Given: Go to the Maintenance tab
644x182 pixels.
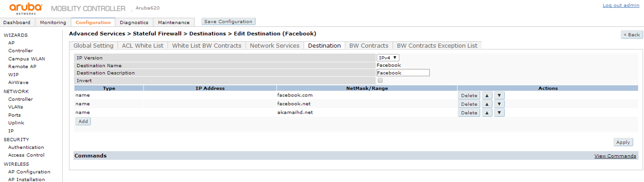Looking at the screenshot, I should [x=174, y=22].
